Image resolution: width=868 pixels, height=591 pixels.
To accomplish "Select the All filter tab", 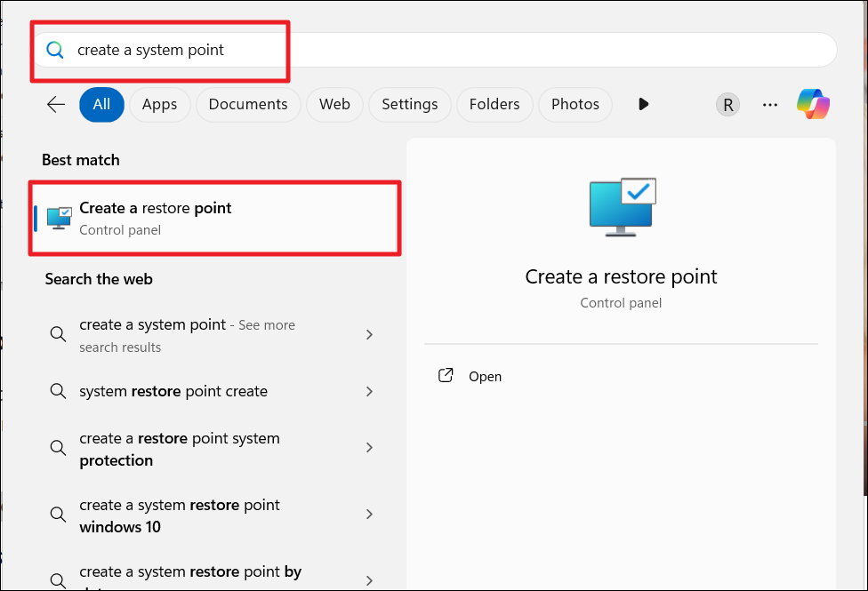I will click(101, 105).
